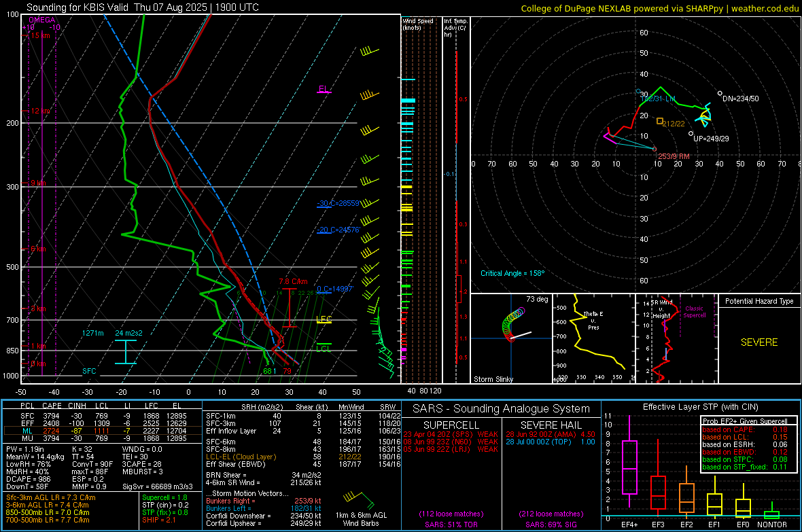Screen dimensions: 802x532
Task: Select the '28 Jun 92 00Z (AMA)' hail analogue
Action: pyautogui.click(x=551, y=434)
